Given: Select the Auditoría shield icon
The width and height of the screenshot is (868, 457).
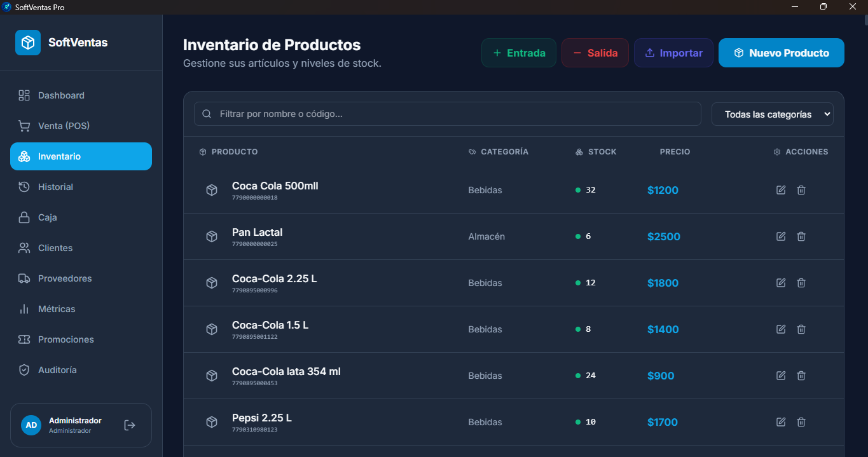Looking at the screenshot, I should [24, 369].
